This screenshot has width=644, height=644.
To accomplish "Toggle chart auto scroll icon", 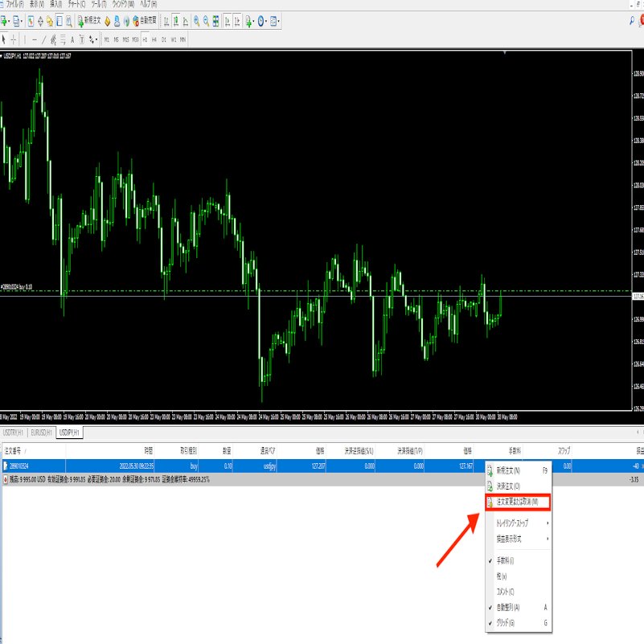I will (x=228, y=21).
